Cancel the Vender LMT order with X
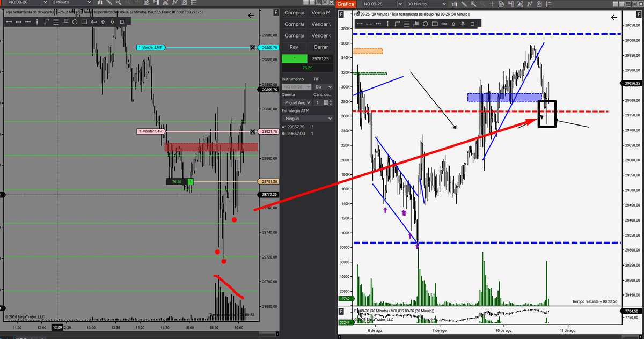This screenshot has height=339, width=644. pos(253,48)
